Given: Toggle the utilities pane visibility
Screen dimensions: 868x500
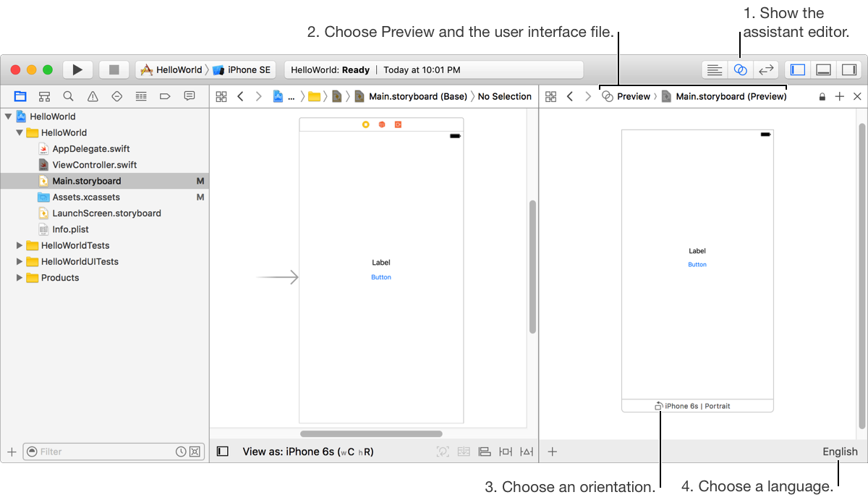Looking at the screenshot, I should click(x=849, y=69).
